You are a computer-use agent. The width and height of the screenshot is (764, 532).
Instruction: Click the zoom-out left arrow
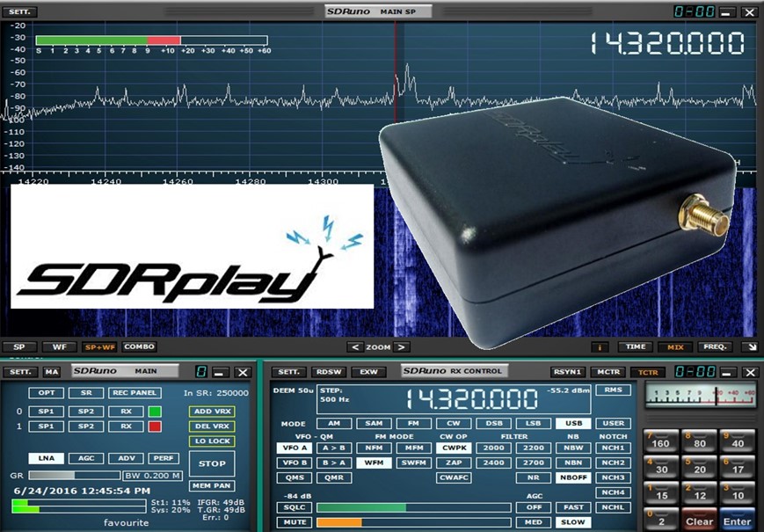click(353, 347)
